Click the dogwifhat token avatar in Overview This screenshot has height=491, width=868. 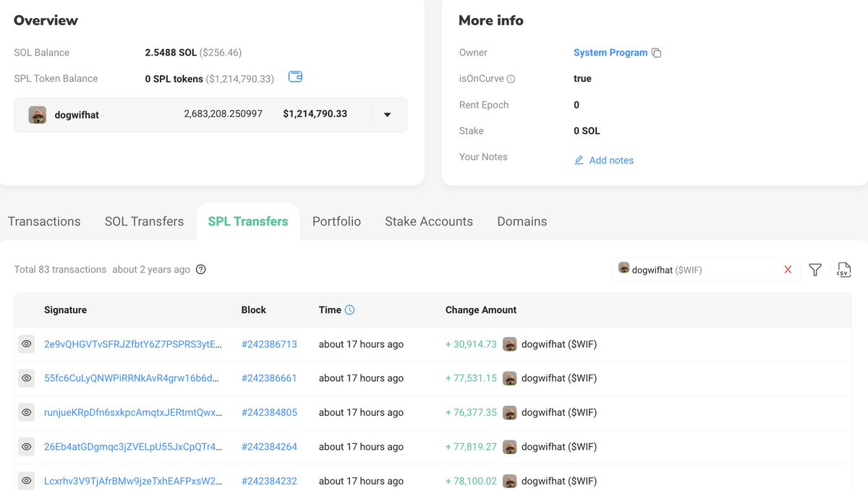[38, 115]
